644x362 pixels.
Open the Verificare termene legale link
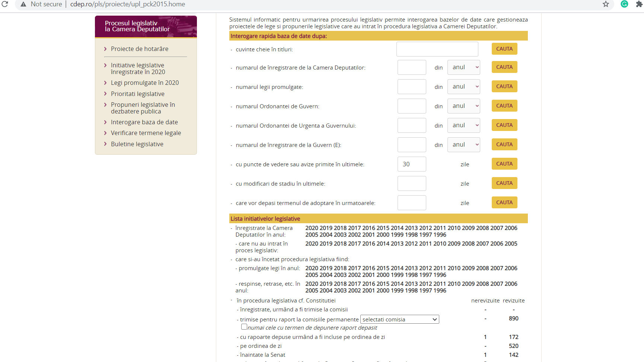point(146,133)
